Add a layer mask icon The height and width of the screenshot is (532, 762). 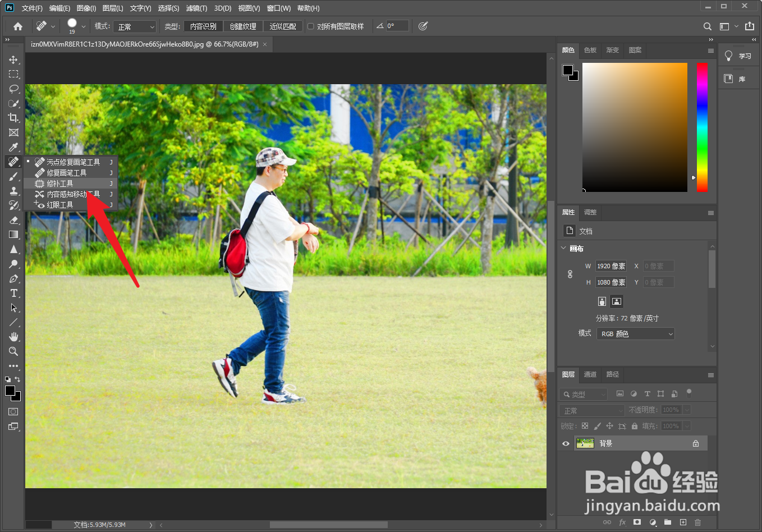click(637, 522)
